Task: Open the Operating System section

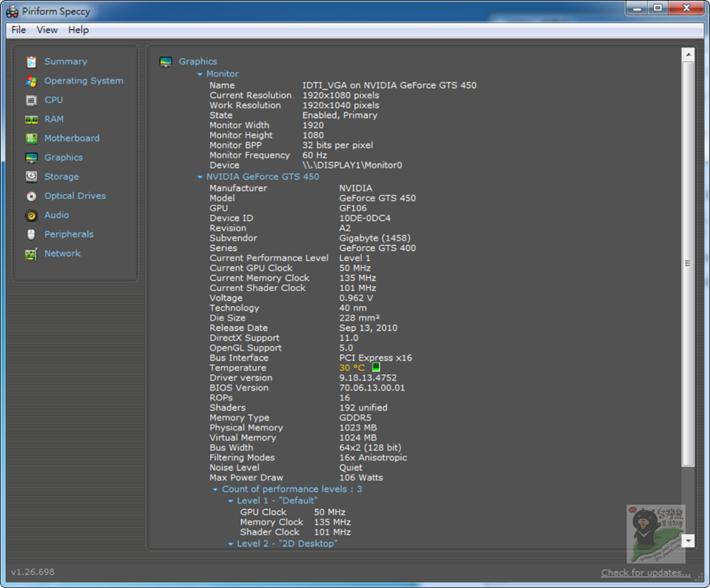Action: coord(83,80)
